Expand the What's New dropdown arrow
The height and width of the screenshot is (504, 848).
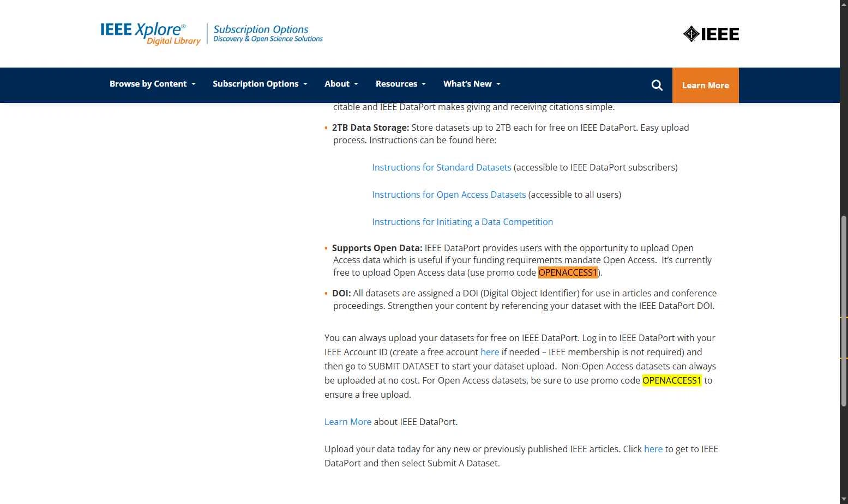click(x=498, y=84)
